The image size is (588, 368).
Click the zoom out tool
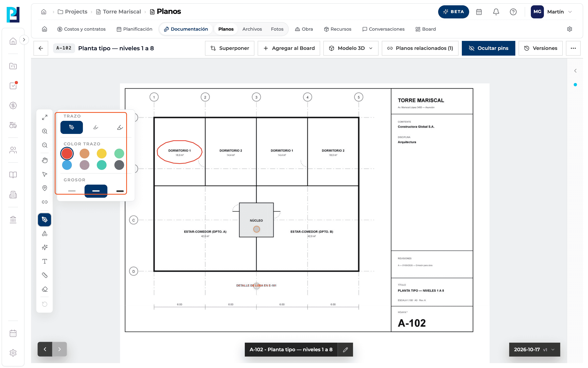[45, 145]
